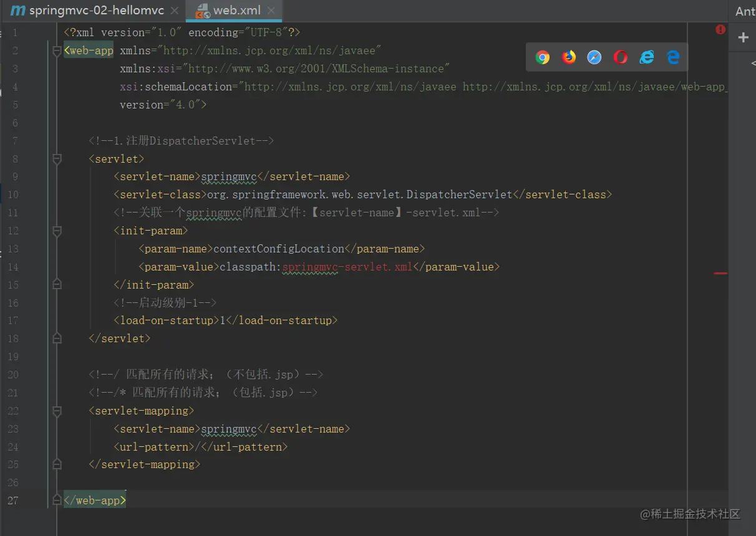The image size is (756, 536).
Task: Click the DispatcherServlet class name
Action: [x=459, y=194]
